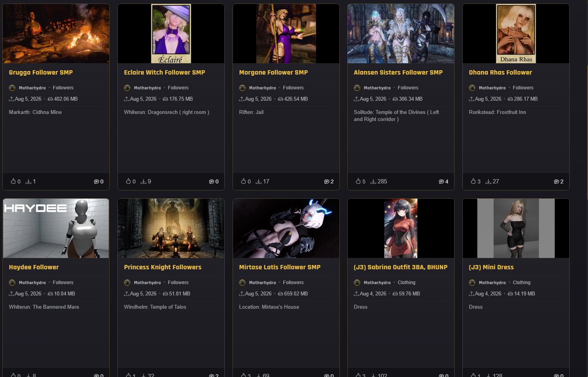Click Motherhydra author name on Haydee Follower card

32,283
